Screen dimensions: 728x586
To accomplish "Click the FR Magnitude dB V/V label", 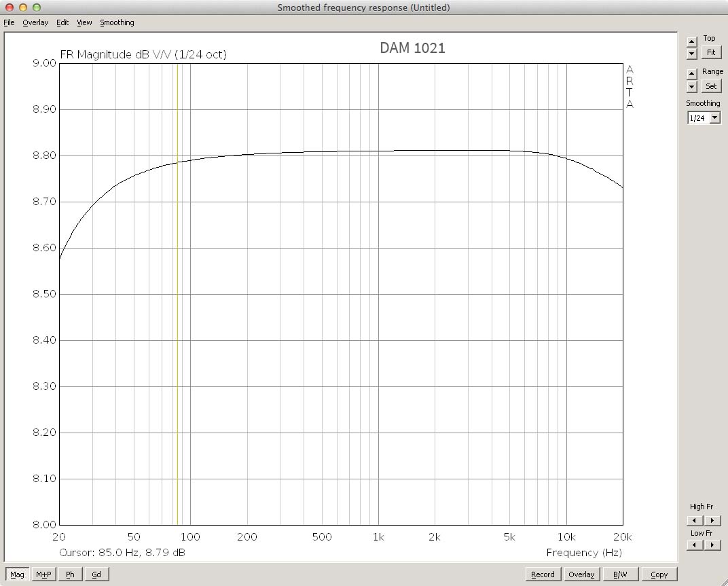I will [x=143, y=54].
